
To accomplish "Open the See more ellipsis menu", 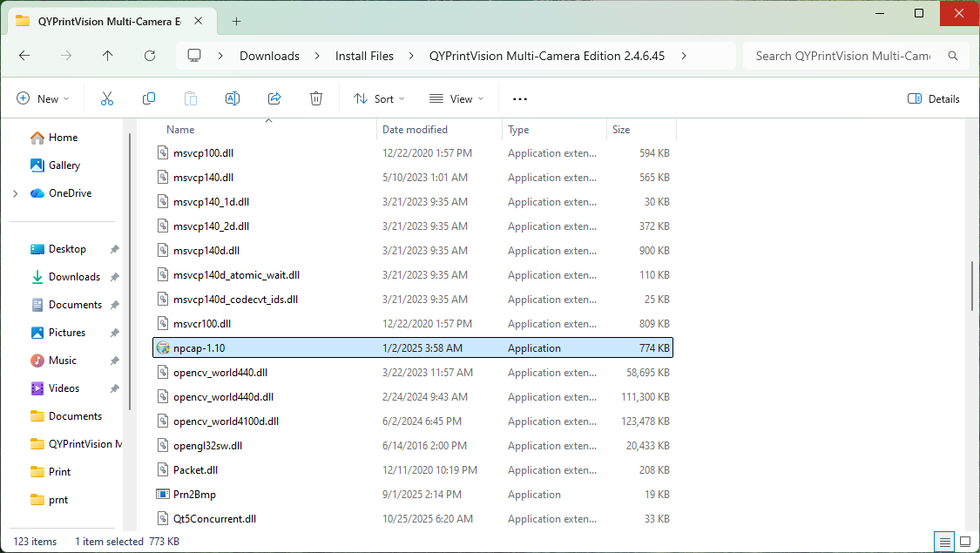I will pos(520,98).
